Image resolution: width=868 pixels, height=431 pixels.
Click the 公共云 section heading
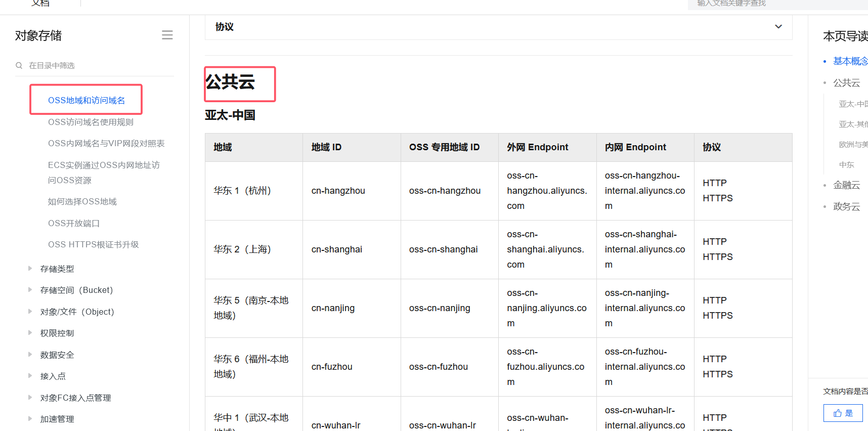[x=230, y=82]
